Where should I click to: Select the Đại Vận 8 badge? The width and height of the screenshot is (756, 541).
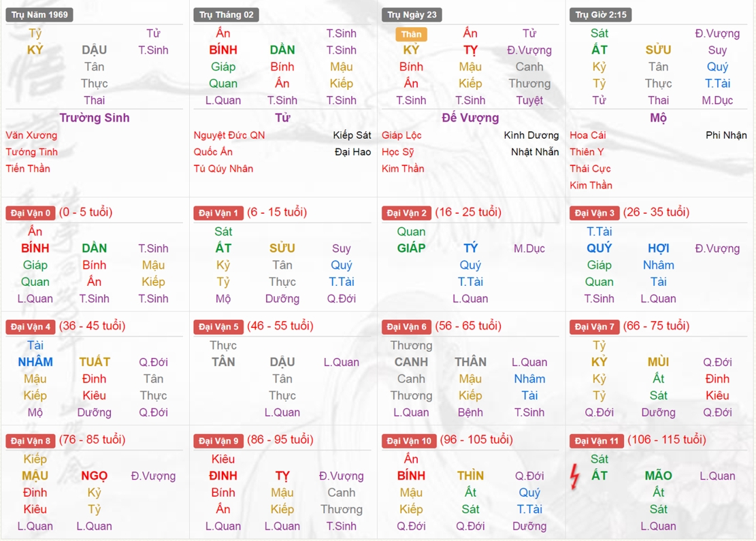(30, 440)
